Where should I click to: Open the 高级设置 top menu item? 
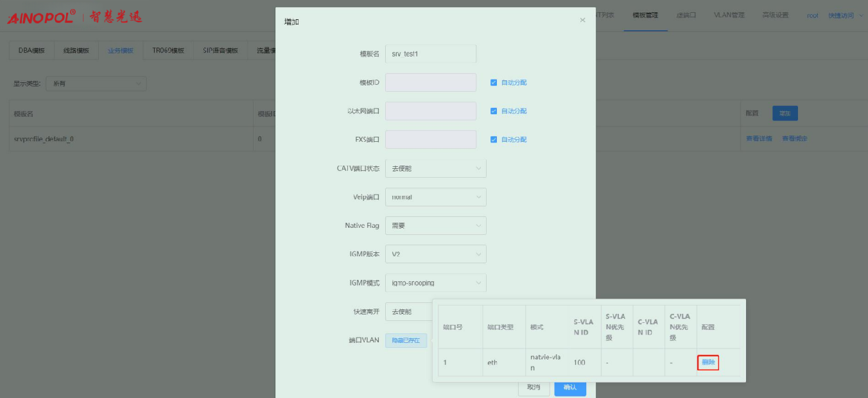tap(775, 15)
